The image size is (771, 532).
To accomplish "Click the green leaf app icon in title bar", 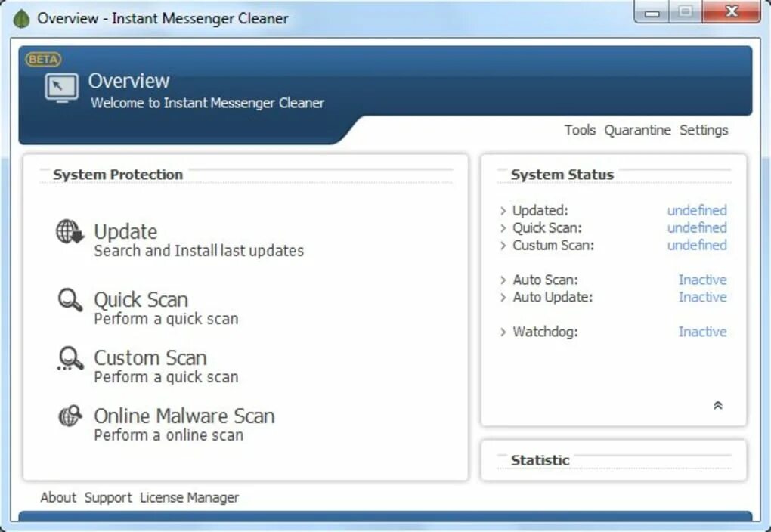I will click(21, 19).
